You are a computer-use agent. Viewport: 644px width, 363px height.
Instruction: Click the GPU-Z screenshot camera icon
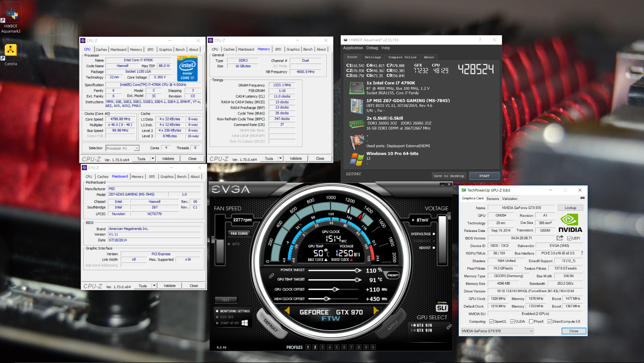(x=582, y=198)
